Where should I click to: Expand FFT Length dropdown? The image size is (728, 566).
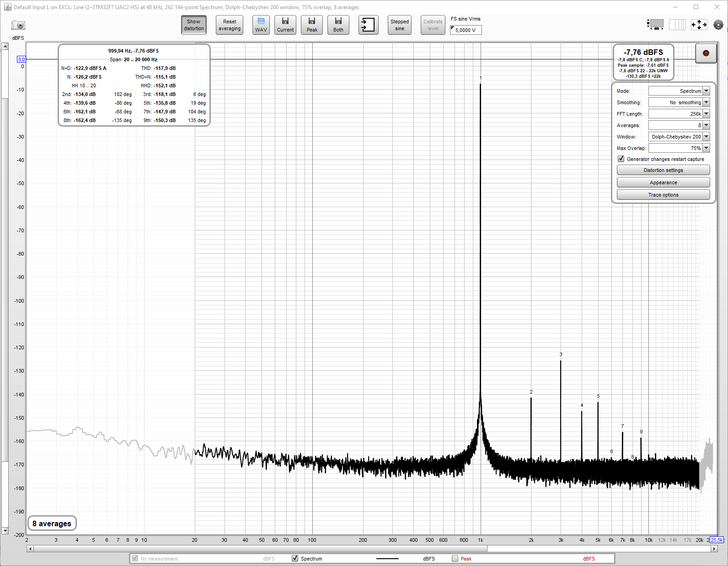(679, 114)
